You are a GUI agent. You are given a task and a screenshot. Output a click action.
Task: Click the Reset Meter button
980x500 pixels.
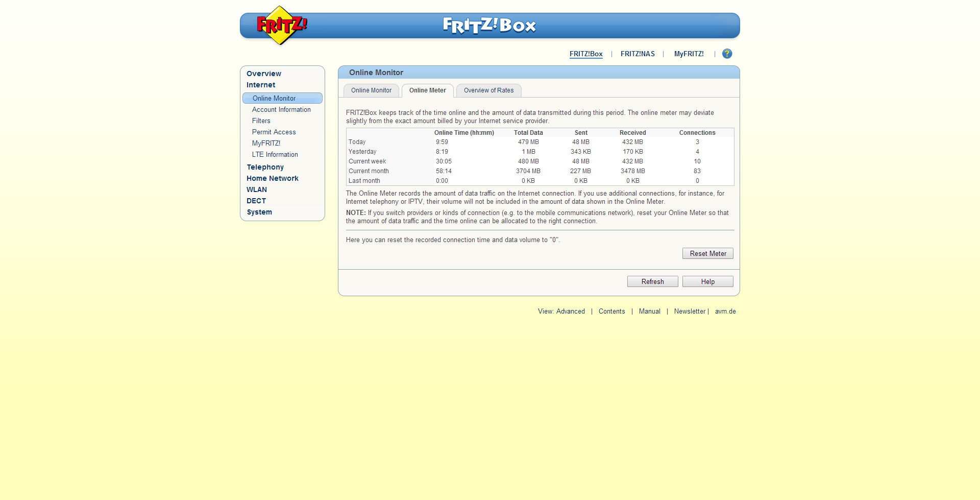708,253
